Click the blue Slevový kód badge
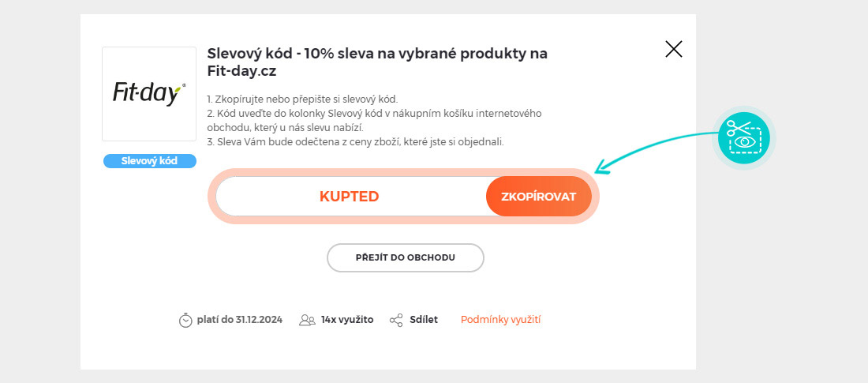The image size is (868, 383). (x=149, y=161)
